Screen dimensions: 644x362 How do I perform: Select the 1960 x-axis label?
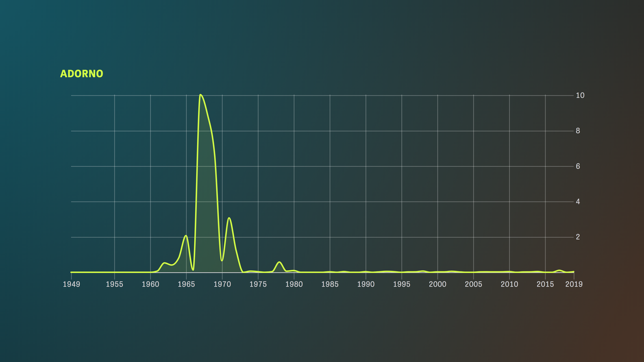click(151, 284)
